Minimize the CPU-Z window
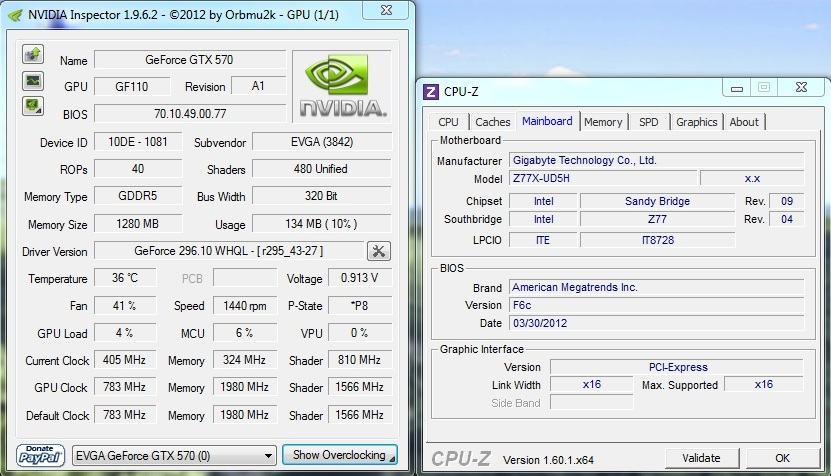Image resolution: width=831 pixels, height=476 pixels. pos(737,88)
